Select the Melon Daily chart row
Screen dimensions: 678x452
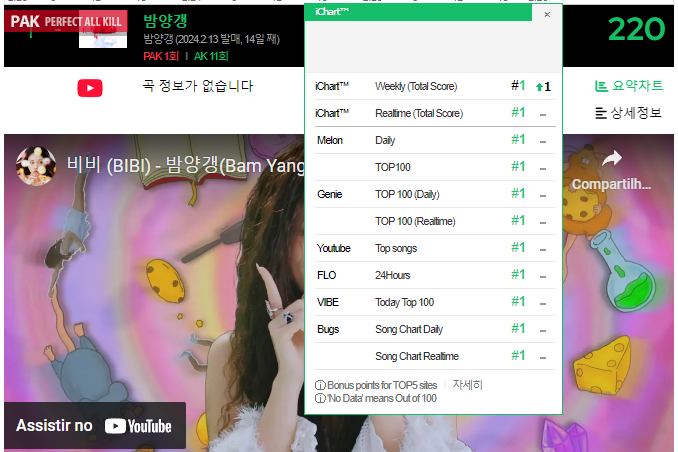coord(435,140)
